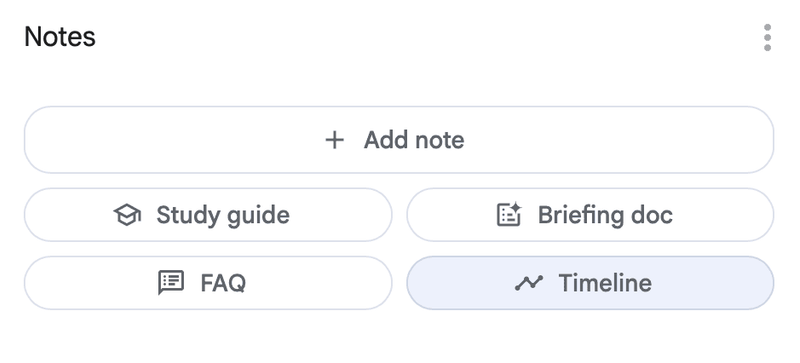
Task: Add a new note
Action: click(x=399, y=140)
